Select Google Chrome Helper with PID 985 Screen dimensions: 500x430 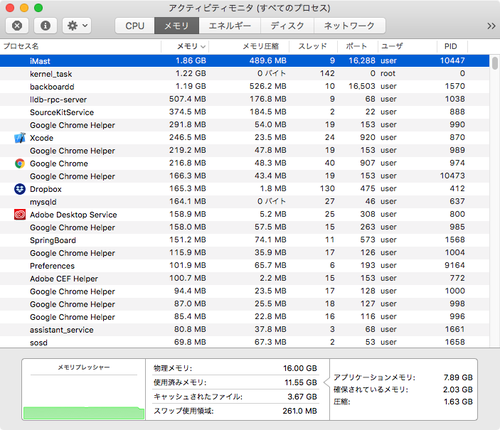(245, 227)
